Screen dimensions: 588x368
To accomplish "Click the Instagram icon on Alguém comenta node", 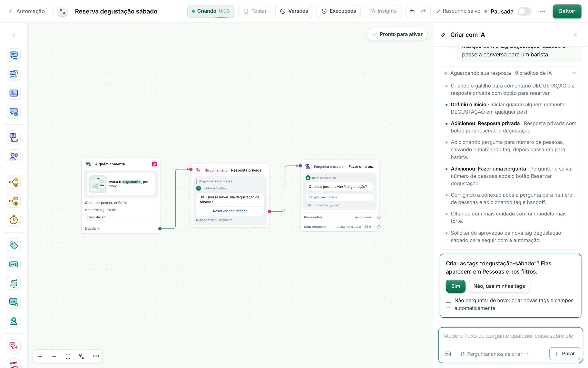I will pyautogui.click(x=154, y=164).
